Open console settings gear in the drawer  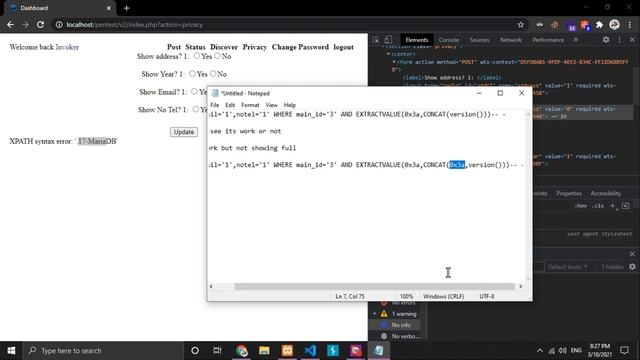pyautogui.click(x=632, y=267)
